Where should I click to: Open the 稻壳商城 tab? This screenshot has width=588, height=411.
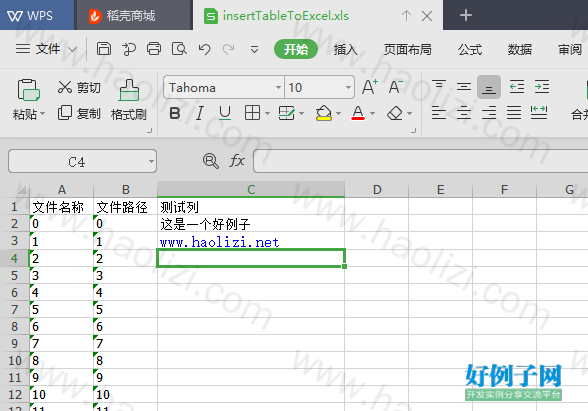tap(134, 15)
